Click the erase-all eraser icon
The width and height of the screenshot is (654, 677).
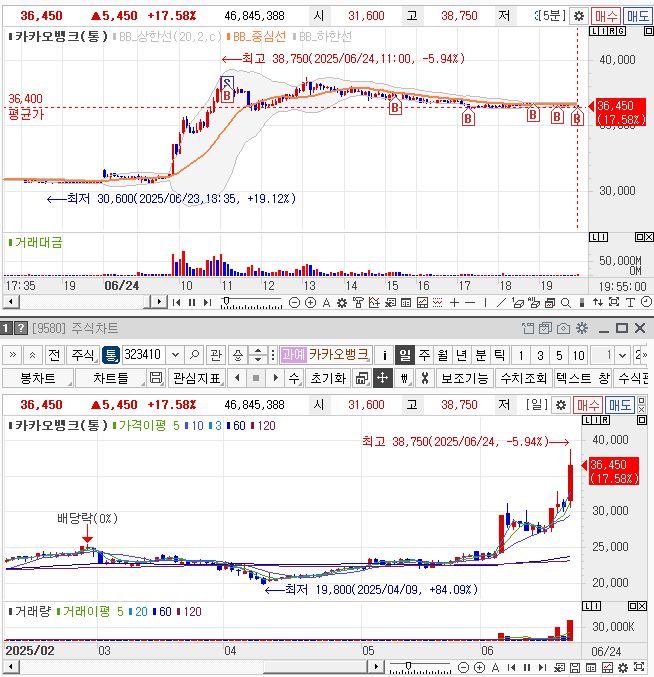coord(534,303)
